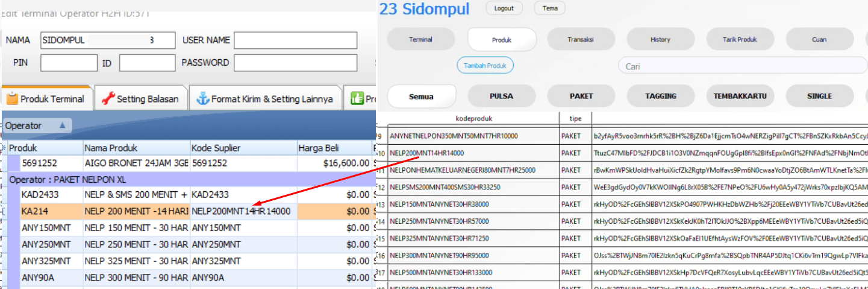Click into the ID field
The image size is (868, 289).
pyautogui.click(x=147, y=63)
